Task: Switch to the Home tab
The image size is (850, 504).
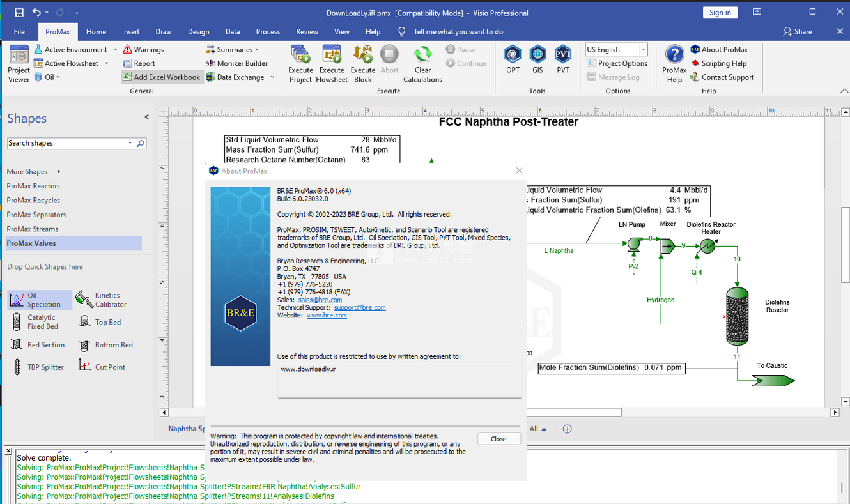Action: (96, 31)
